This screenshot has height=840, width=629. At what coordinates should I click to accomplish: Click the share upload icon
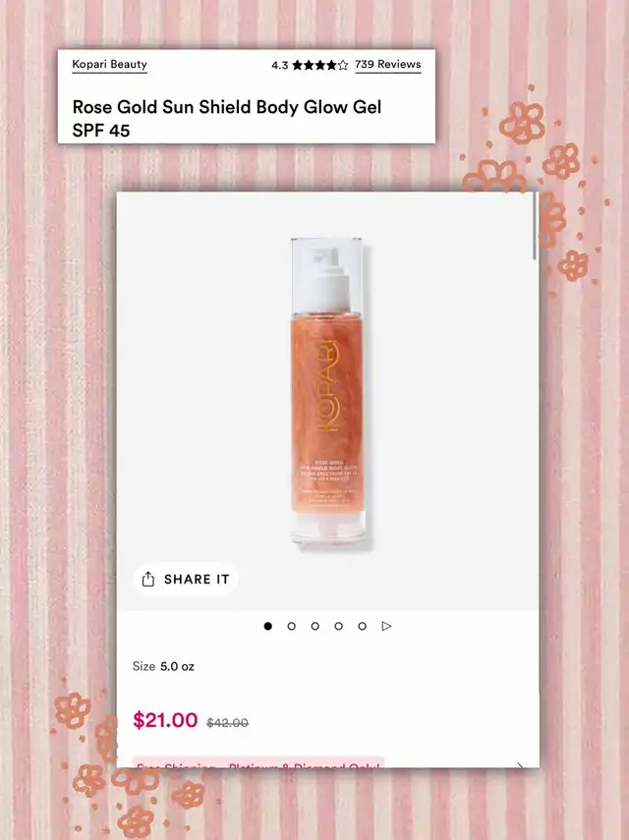[x=147, y=579]
